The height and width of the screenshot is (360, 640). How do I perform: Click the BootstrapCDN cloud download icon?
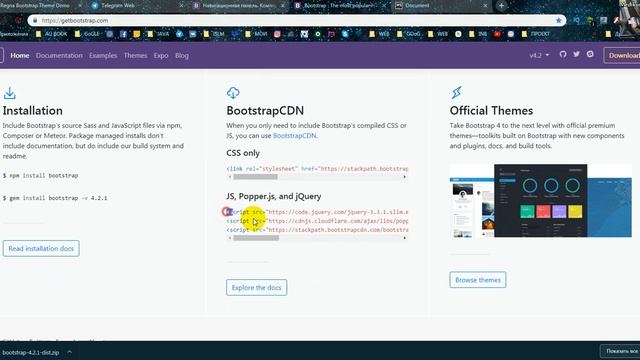[x=233, y=93]
